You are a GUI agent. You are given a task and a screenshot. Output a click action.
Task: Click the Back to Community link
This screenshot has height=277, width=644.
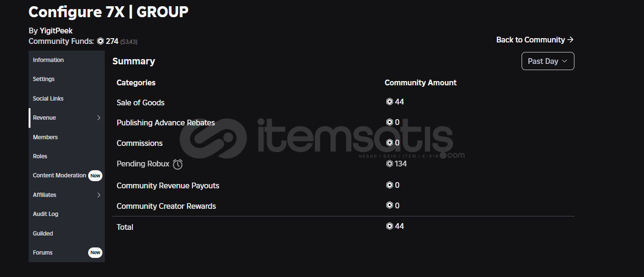click(534, 40)
